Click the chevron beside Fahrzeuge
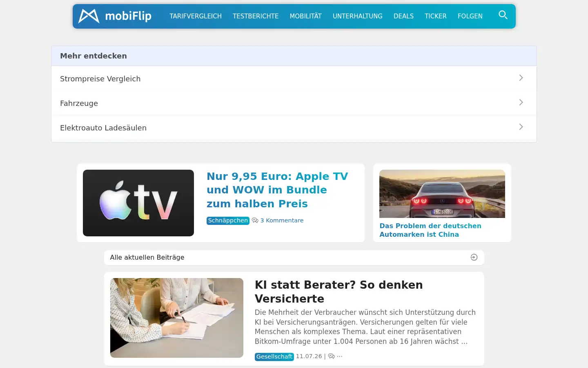588x368 pixels. [x=521, y=102]
